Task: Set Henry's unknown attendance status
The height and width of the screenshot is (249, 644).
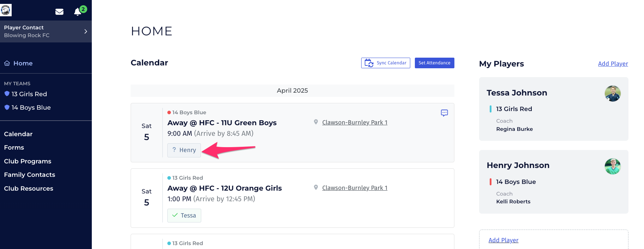Action: [184, 150]
